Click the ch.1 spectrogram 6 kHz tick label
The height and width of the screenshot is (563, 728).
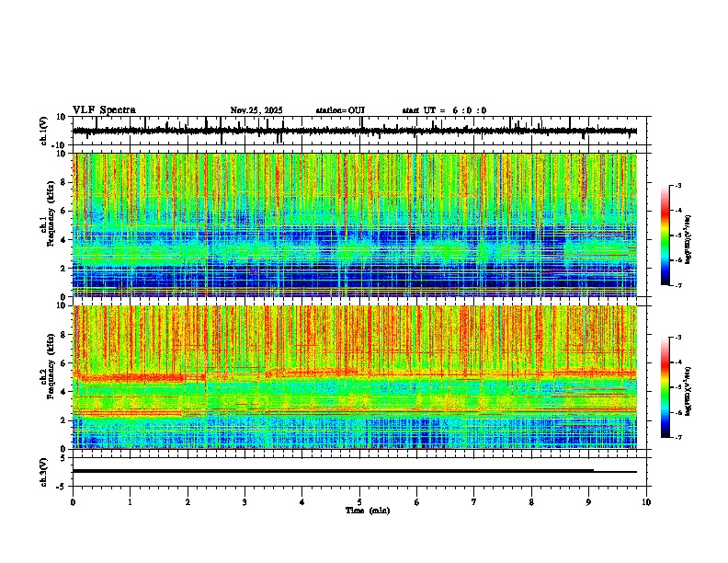[x=64, y=212]
